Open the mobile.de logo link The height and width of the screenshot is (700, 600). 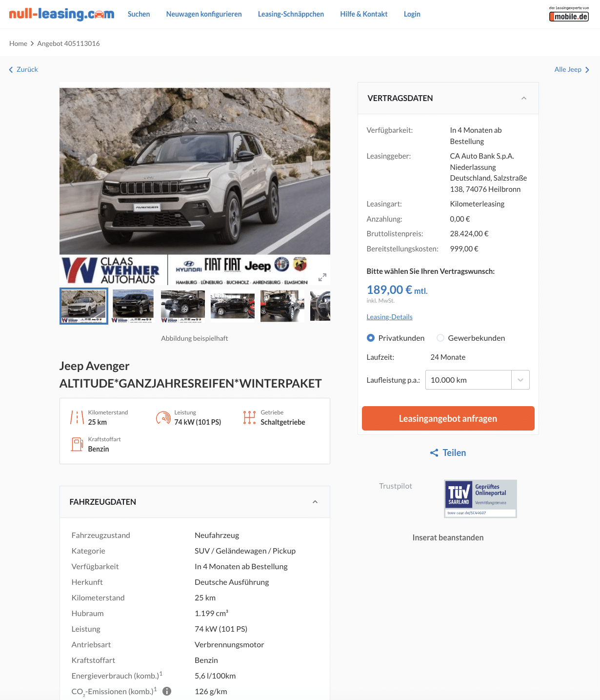click(569, 14)
